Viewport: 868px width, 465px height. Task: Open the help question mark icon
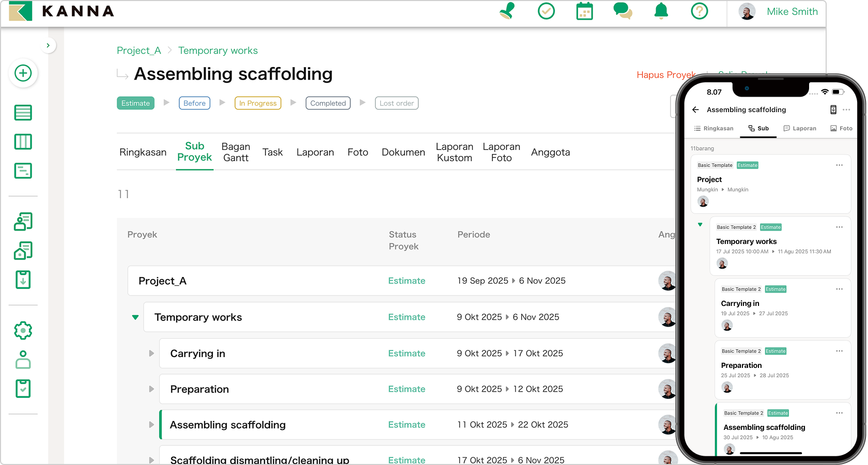pyautogui.click(x=699, y=11)
